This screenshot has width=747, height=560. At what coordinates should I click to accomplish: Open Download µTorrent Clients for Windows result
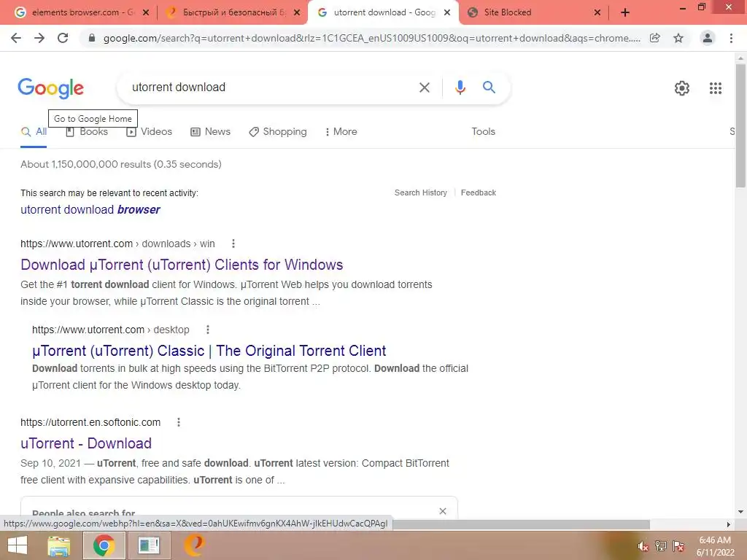point(182,265)
